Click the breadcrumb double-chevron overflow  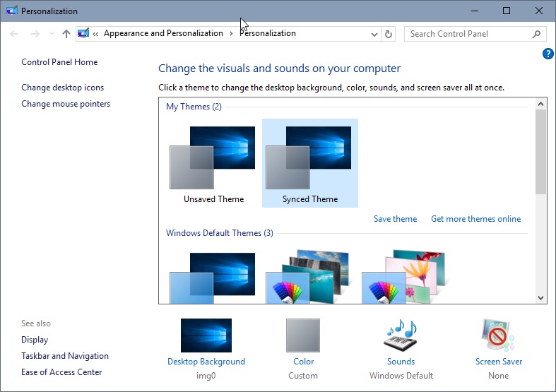click(x=95, y=34)
